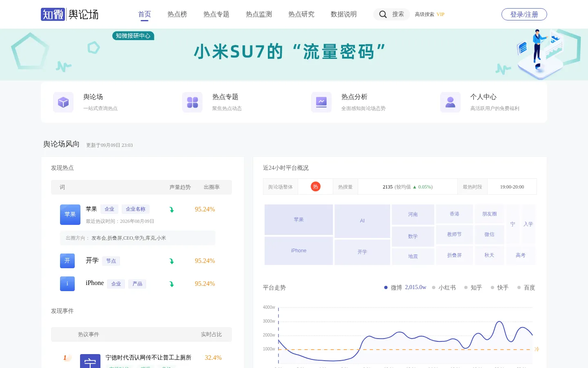Image resolution: width=588 pixels, height=368 pixels.
Task: Click the green trend arrow for 开学
Action: (172, 261)
